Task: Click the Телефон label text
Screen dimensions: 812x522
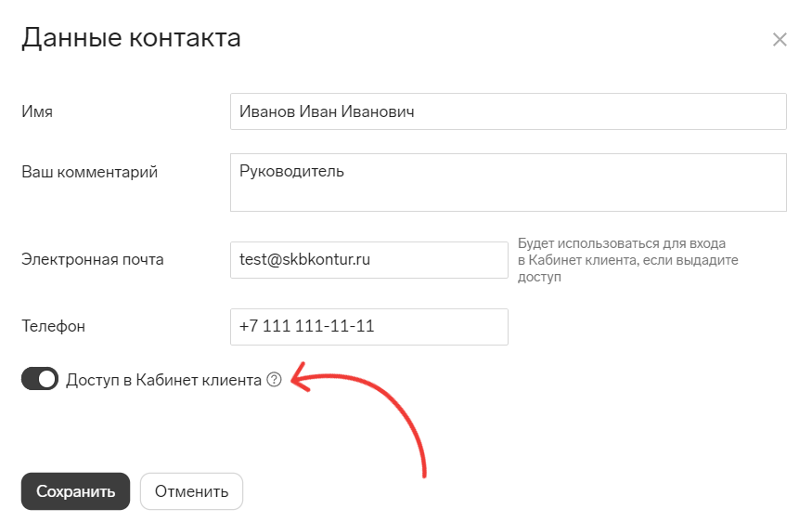Action: [53, 327]
